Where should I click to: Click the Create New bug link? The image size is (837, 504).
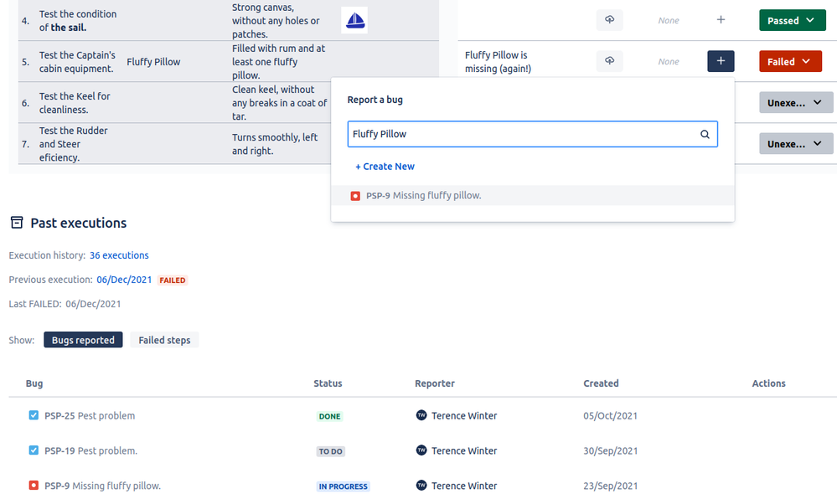pos(385,166)
